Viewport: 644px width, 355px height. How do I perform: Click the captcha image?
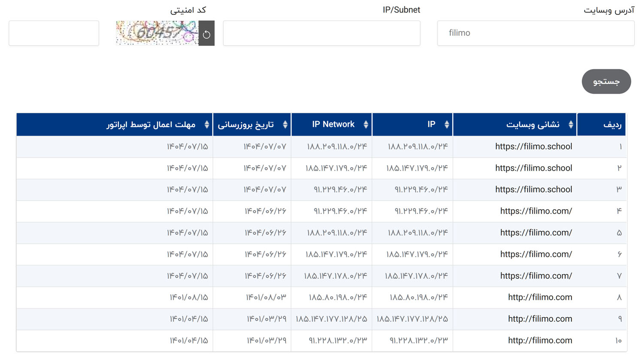[x=157, y=33]
